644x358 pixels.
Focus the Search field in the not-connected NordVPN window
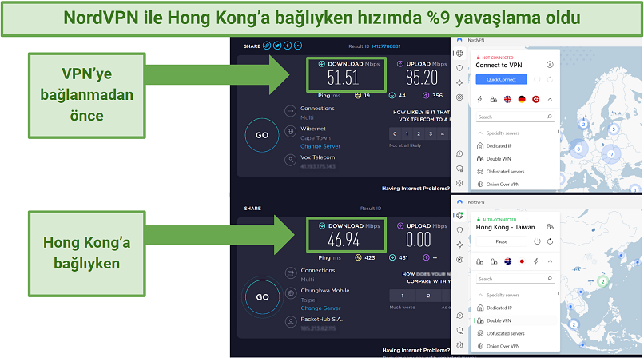click(x=515, y=117)
